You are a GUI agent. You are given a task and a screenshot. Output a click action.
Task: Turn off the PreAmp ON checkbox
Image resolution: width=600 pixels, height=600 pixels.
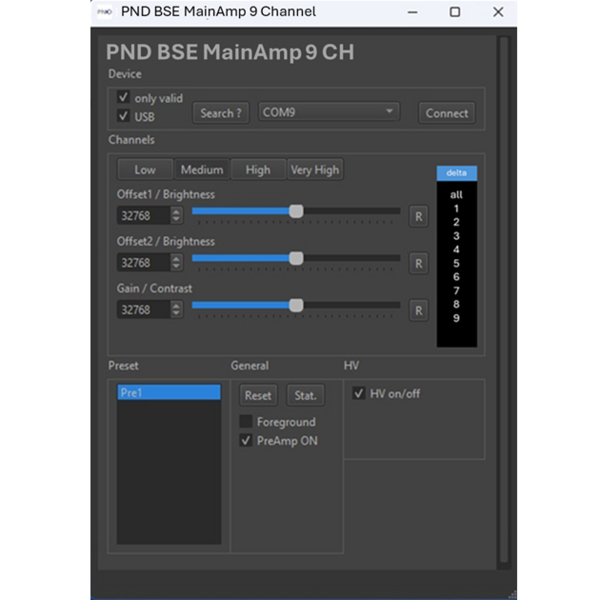pos(246,440)
